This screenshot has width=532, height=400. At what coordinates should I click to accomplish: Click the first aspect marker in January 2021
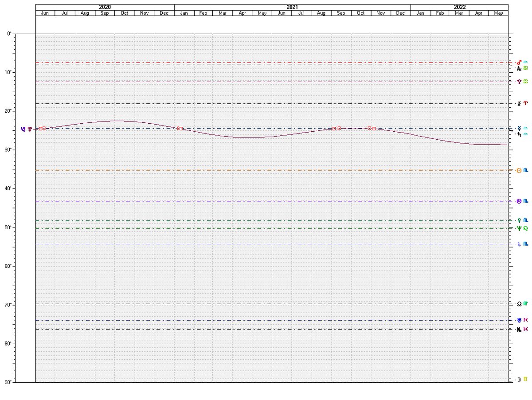coord(178,128)
